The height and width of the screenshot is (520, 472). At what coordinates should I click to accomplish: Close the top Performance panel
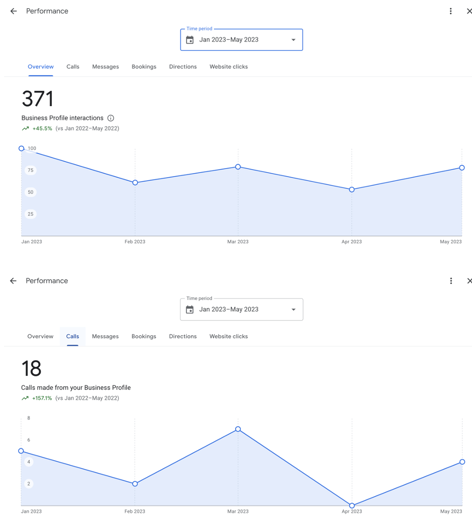click(469, 11)
